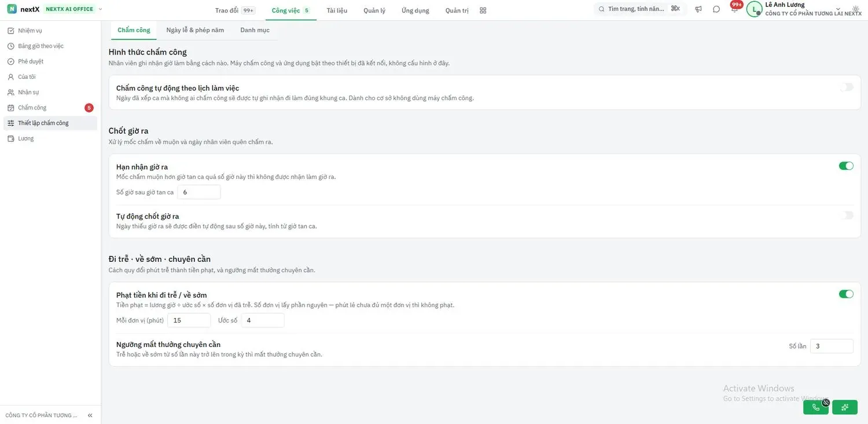Click the user avatar with letter L
This screenshot has width=868, height=424.
754,9
